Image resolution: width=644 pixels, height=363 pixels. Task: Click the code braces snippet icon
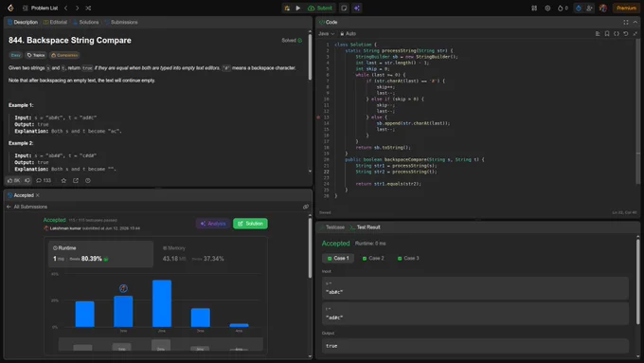617,34
